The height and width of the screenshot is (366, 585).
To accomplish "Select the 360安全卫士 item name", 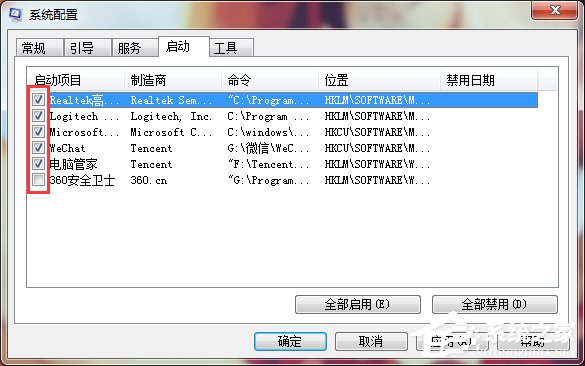I will 82,181.
